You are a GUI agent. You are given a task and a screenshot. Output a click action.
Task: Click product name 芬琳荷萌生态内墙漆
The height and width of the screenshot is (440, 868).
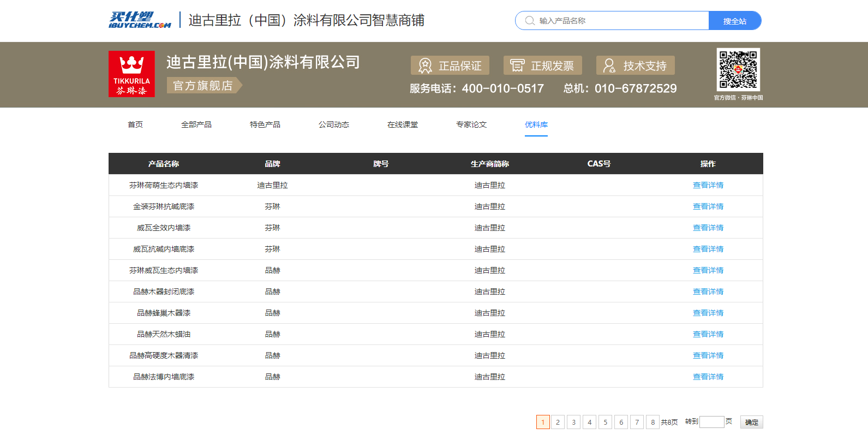(x=164, y=185)
